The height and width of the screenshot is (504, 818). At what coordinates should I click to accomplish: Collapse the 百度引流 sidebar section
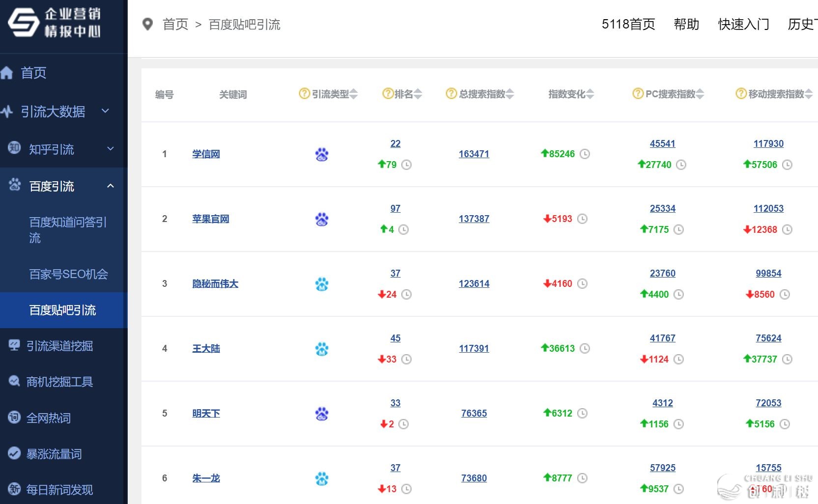[110, 186]
